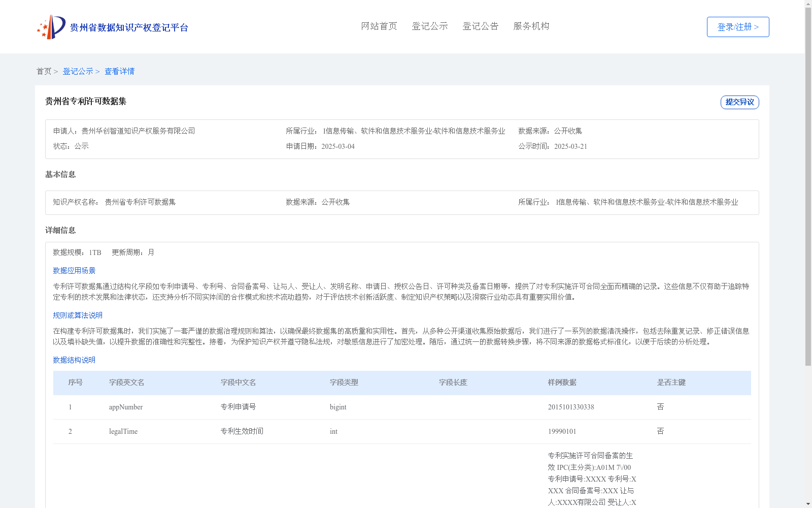
Task: Click the 知识产权名称 value in 基本信息
Action: coord(140,202)
